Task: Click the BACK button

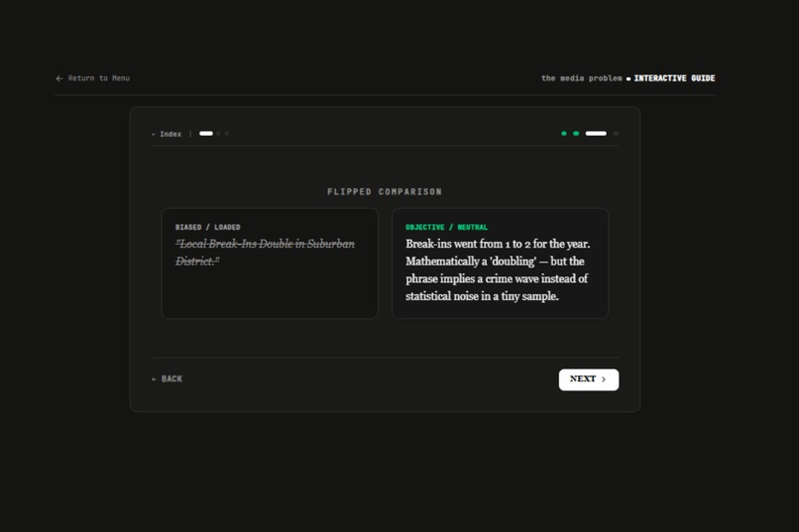Action: click(167, 378)
